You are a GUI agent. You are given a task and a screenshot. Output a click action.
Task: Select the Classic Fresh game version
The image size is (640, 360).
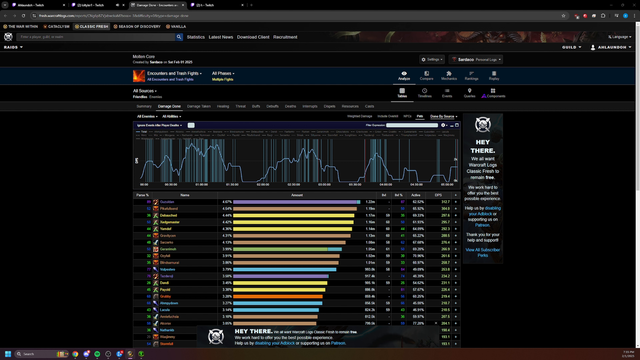click(x=92, y=27)
